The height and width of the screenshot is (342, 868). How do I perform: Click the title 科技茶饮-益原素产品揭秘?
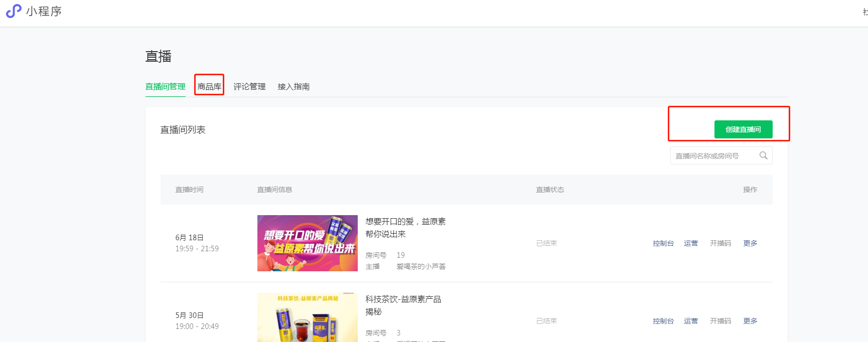pyautogui.click(x=403, y=305)
